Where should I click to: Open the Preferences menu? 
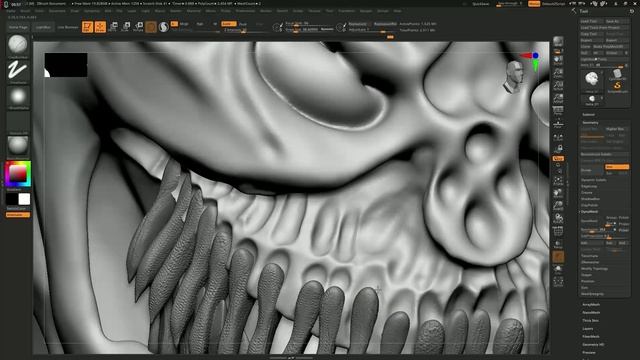245,11
